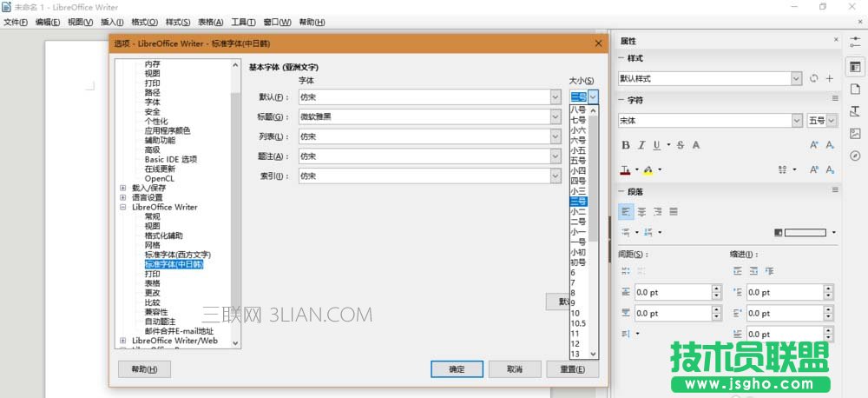The width and height of the screenshot is (868, 398).
Task: Open the Page sidebar deck icon
Action: tap(855, 89)
